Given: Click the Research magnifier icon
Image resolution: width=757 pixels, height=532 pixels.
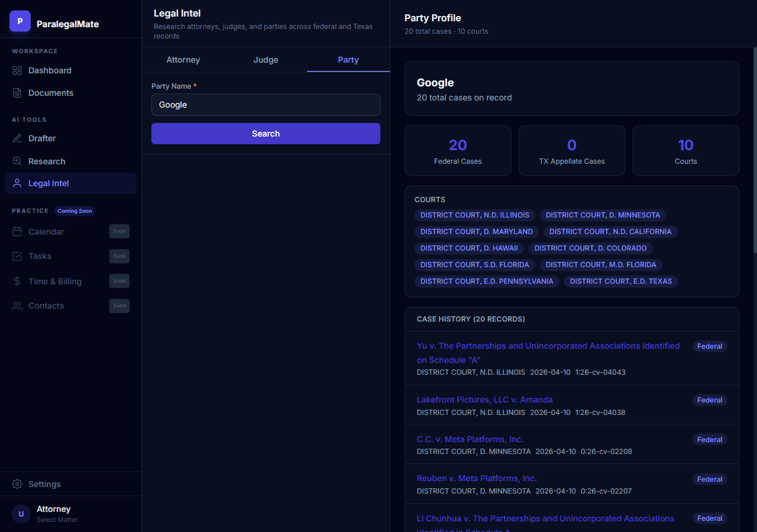Looking at the screenshot, I should pos(17,161).
